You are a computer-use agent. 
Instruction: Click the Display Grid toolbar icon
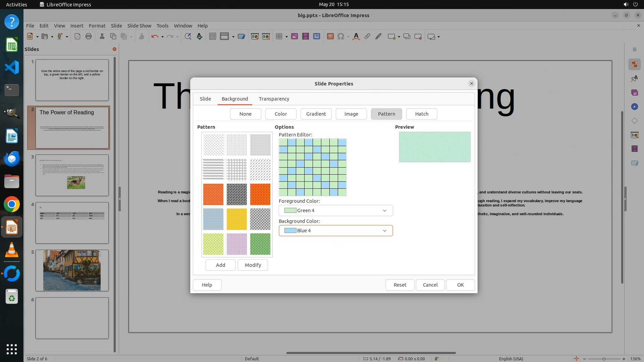coord(213,37)
